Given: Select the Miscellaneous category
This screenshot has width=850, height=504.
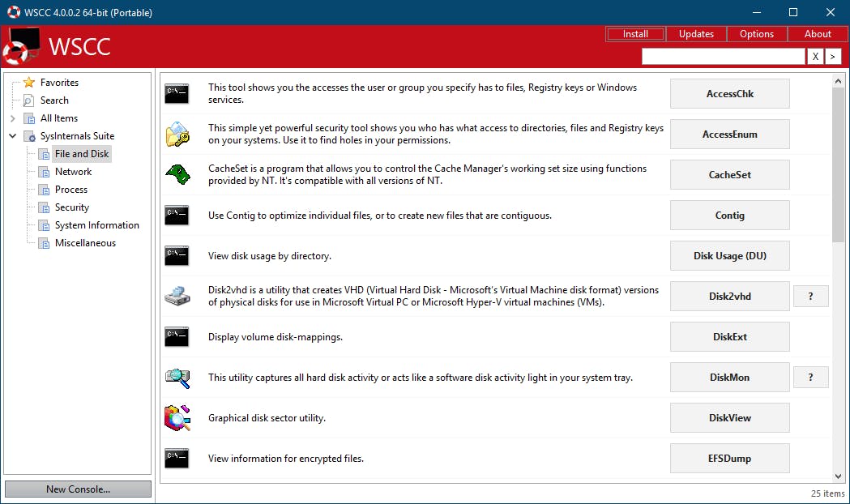Looking at the screenshot, I should (x=85, y=243).
